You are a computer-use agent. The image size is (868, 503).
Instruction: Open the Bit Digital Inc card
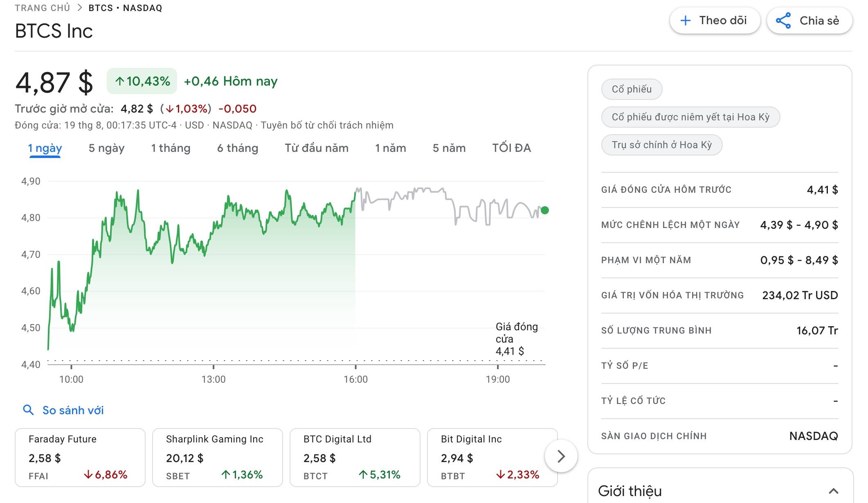[x=492, y=458]
